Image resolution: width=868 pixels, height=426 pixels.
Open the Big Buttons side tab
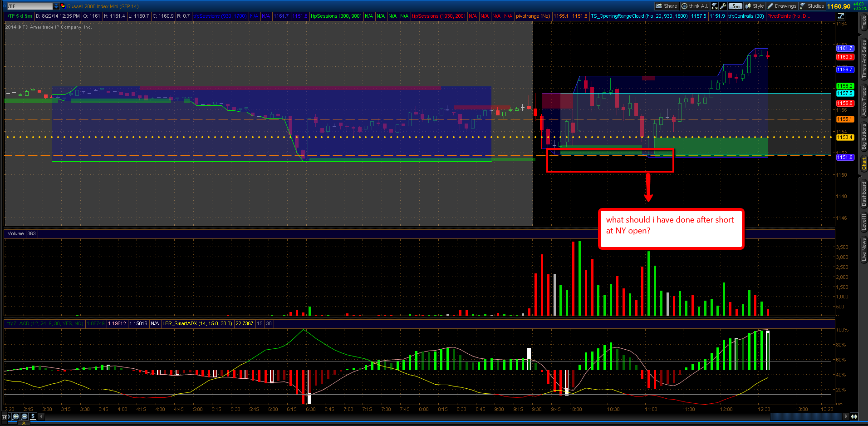point(864,136)
